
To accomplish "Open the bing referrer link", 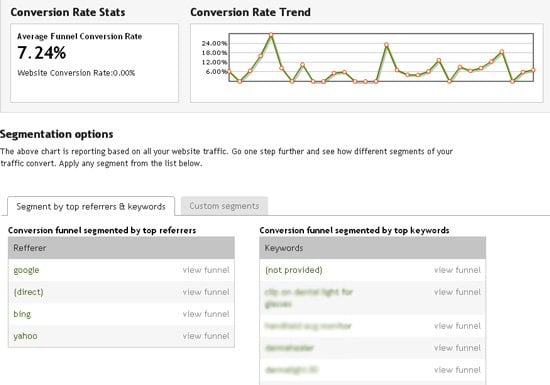I will (x=22, y=314).
